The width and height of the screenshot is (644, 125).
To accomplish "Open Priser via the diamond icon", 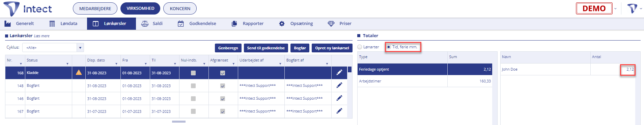I will (331, 24).
